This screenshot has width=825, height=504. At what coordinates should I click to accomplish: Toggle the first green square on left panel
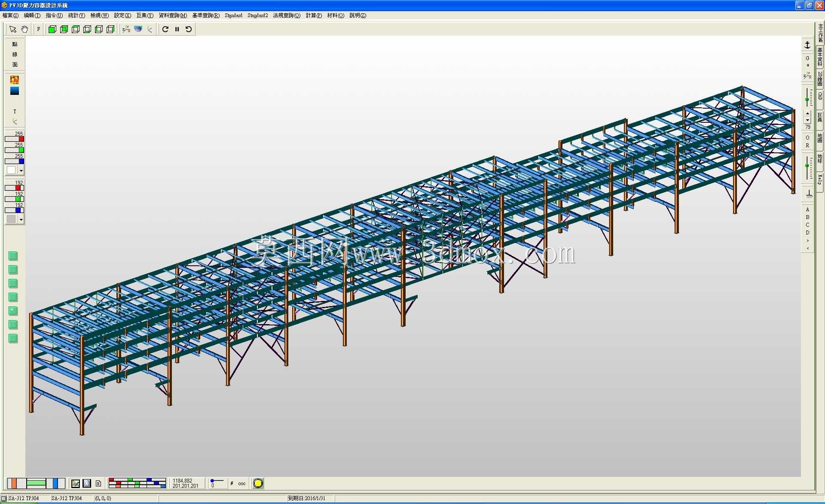(x=13, y=256)
